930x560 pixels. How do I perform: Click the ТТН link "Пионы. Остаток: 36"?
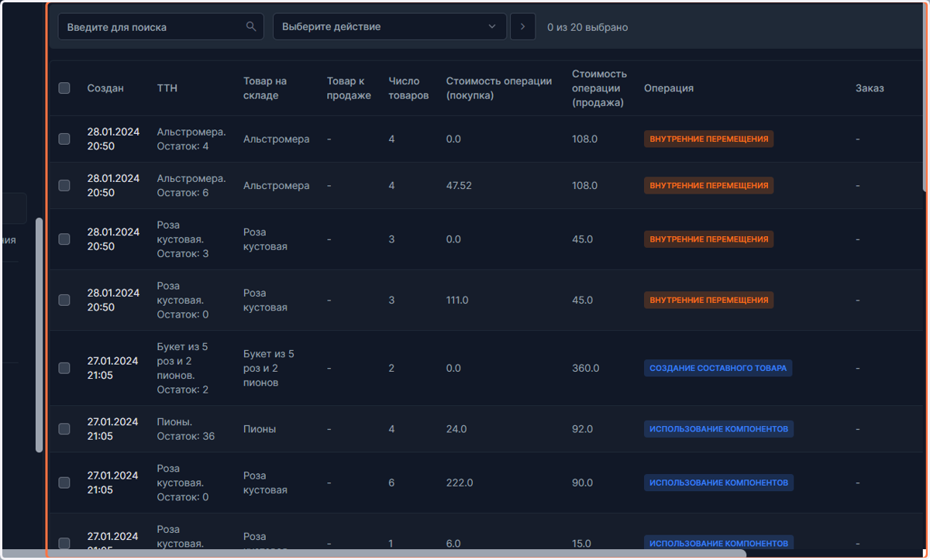click(x=186, y=428)
